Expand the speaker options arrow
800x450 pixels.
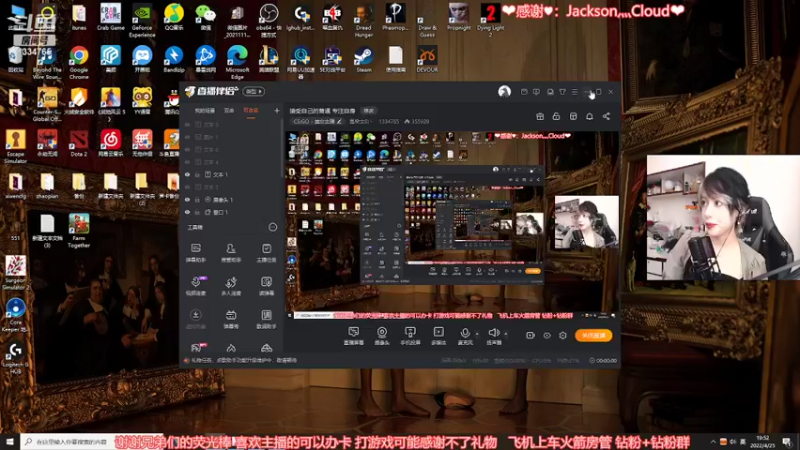tap(506, 334)
